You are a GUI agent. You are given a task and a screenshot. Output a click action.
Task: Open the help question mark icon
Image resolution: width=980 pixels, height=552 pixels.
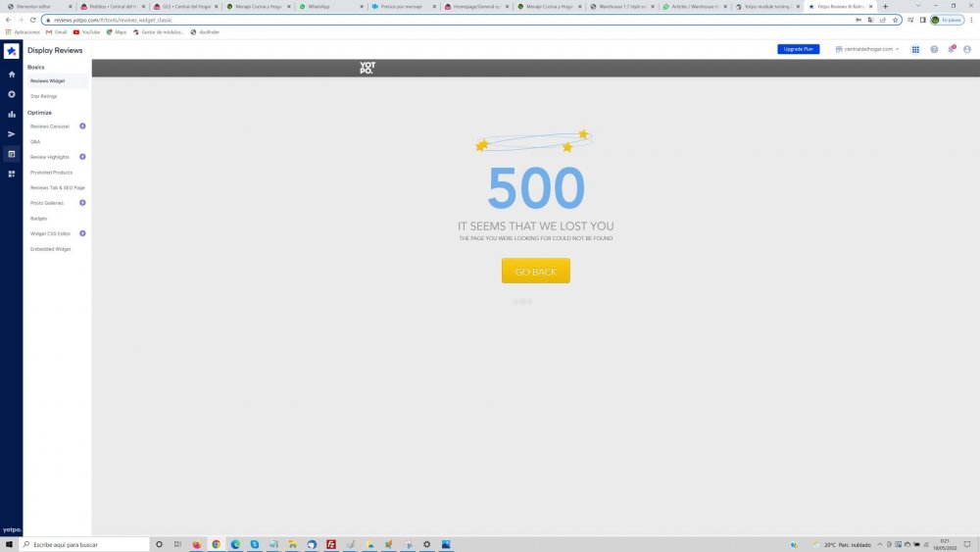point(934,49)
